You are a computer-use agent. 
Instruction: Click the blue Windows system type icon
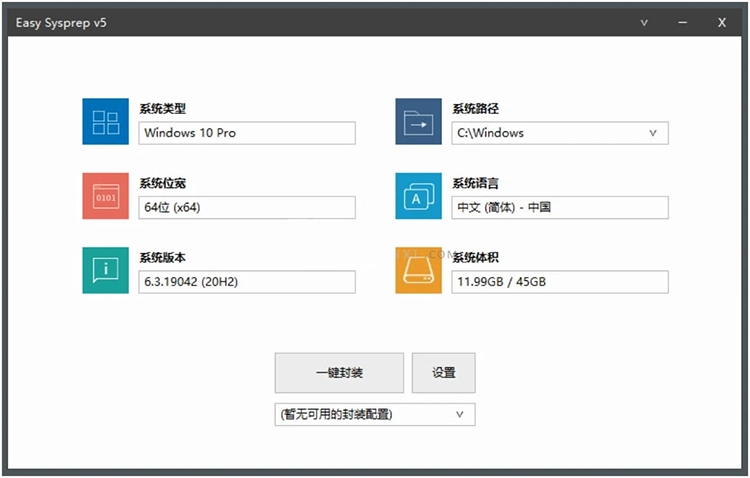tap(105, 122)
